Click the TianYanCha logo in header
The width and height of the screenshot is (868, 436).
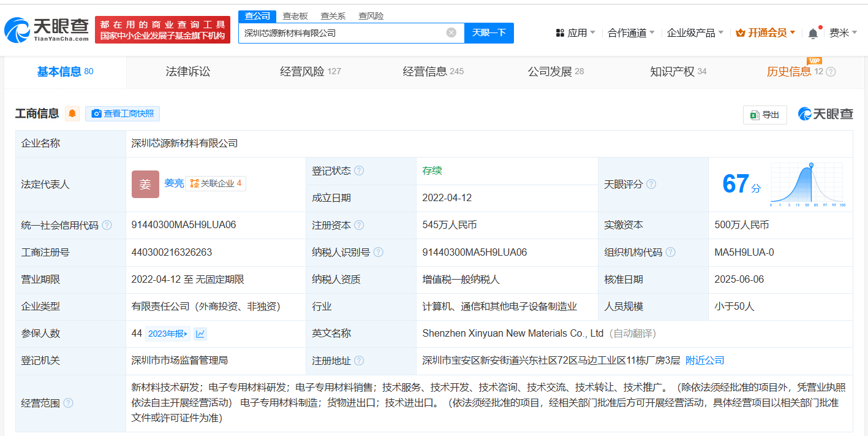coord(47,29)
